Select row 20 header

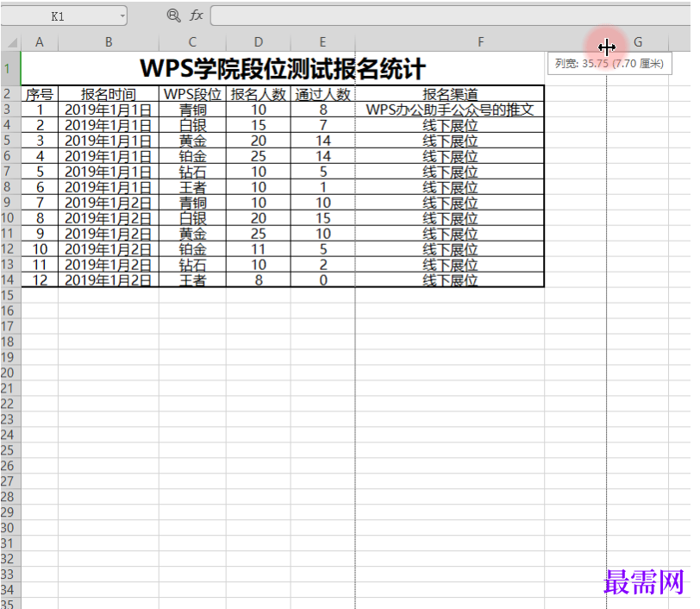point(10,373)
